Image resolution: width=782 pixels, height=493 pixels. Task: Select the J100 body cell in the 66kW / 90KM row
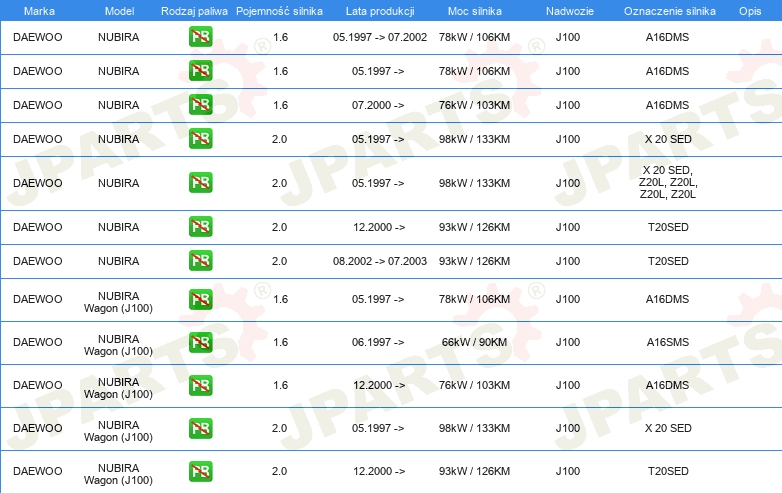pos(568,342)
